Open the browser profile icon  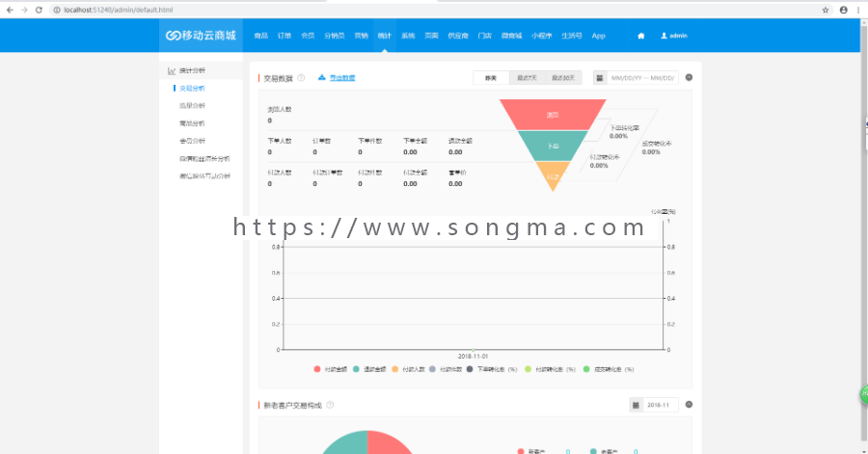843,10
